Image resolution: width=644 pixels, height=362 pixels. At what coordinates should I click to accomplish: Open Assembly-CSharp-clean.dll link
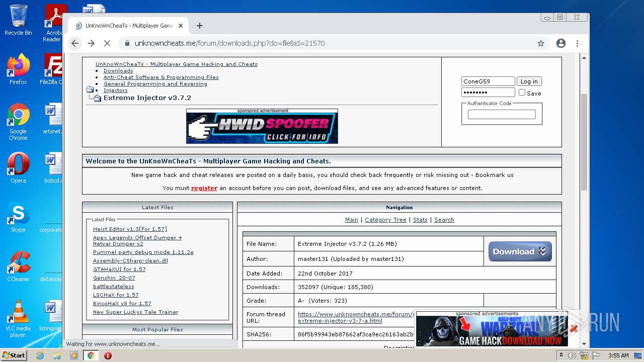(130, 260)
